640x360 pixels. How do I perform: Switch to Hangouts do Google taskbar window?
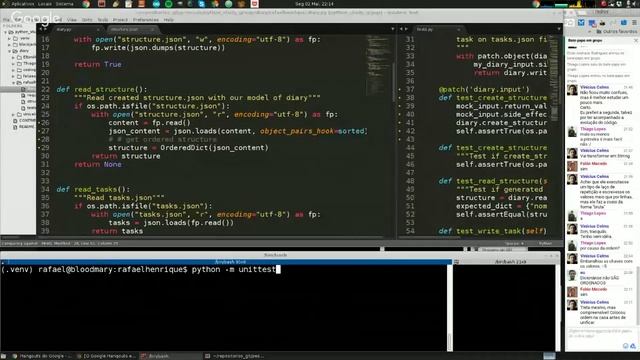click(42, 356)
